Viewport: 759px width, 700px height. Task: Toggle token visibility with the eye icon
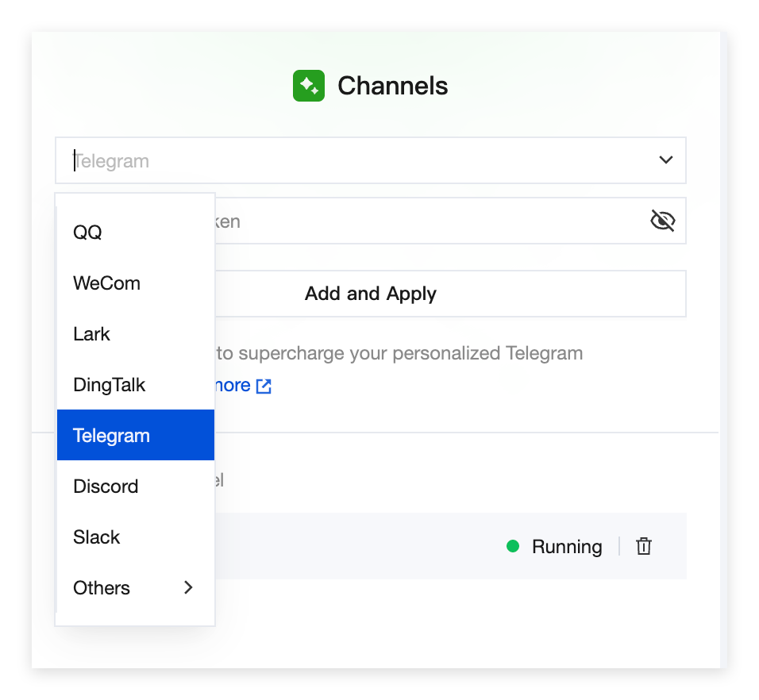coord(662,221)
